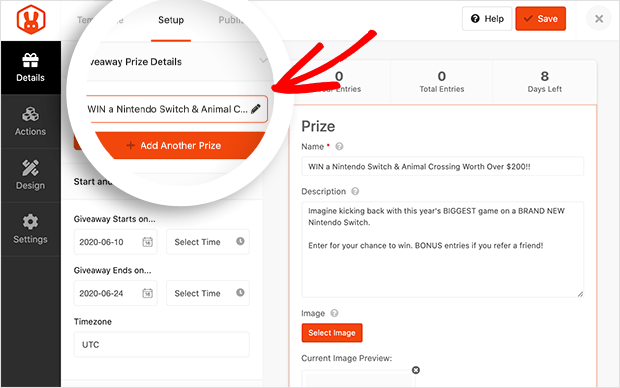The image size is (620, 388).
Task: Open calendar picker for giveaway end date
Action: [x=147, y=293]
